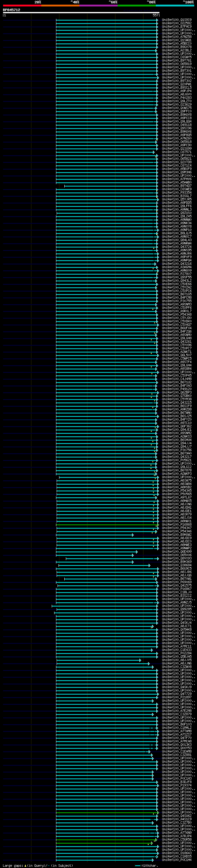Select the UniRef100_A8J6V0 label

pos(177,94)
